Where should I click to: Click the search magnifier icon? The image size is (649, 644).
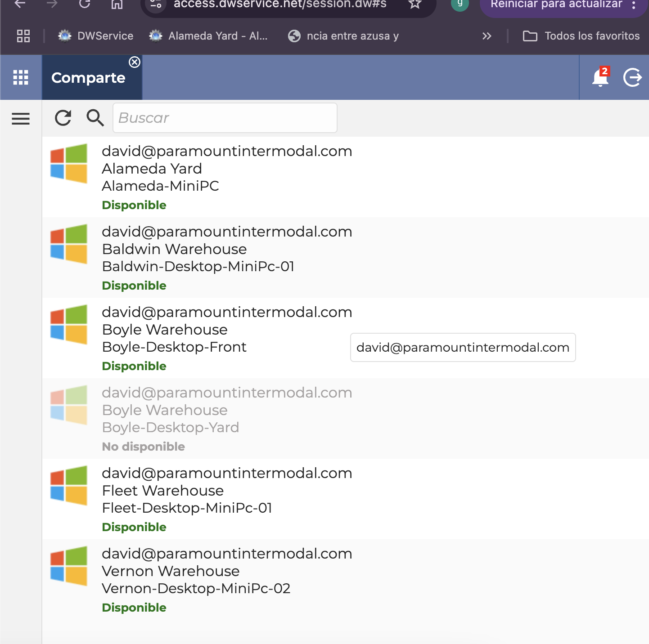[95, 118]
